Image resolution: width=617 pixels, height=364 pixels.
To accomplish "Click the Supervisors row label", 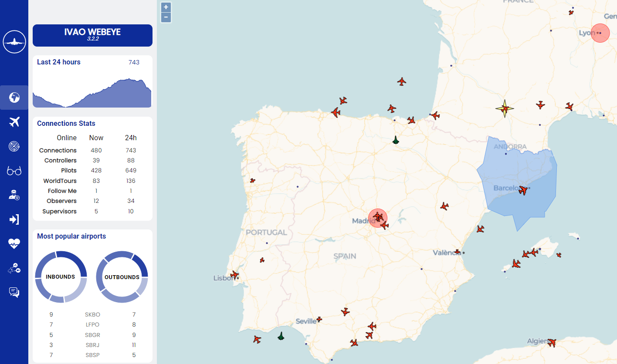I will coord(59,211).
